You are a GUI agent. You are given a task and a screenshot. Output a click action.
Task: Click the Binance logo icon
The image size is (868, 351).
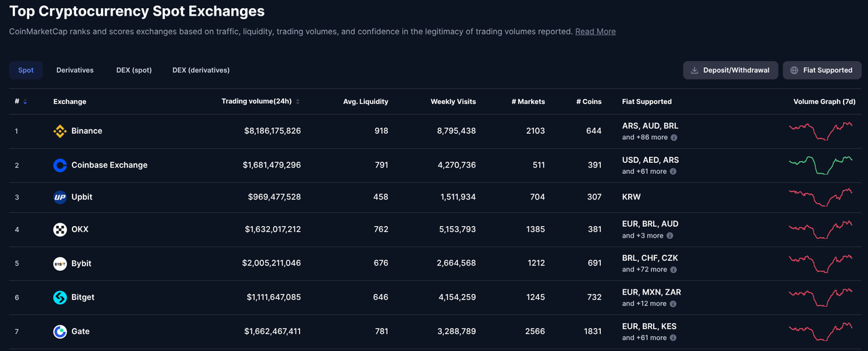(x=60, y=131)
